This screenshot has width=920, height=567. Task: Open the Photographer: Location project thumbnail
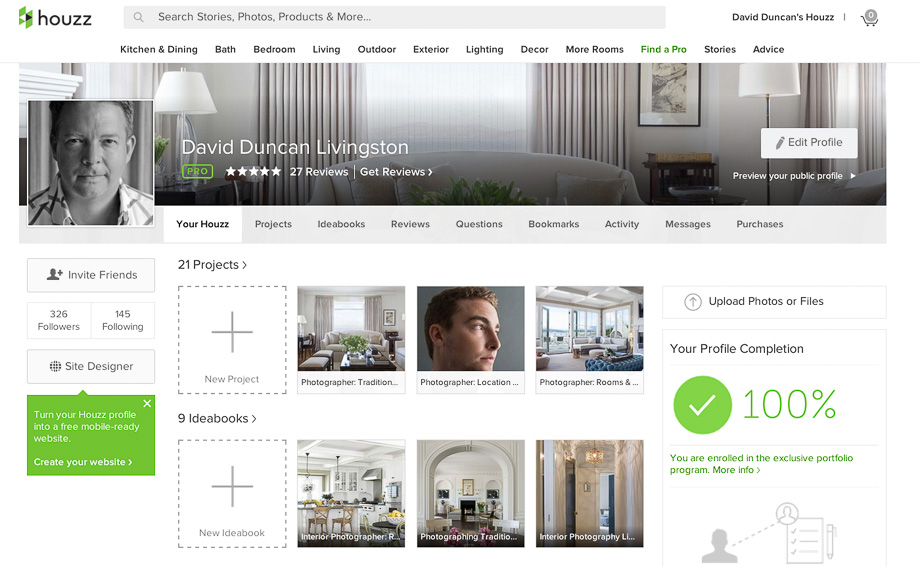471,339
